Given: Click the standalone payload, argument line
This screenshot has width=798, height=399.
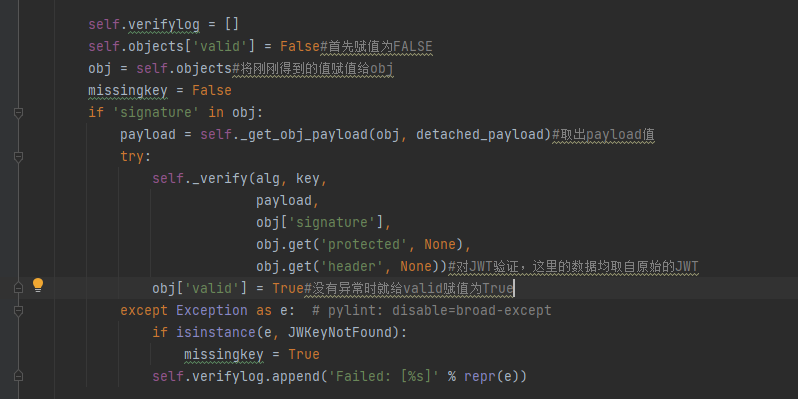Looking at the screenshot, I should click(x=288, y=201).
